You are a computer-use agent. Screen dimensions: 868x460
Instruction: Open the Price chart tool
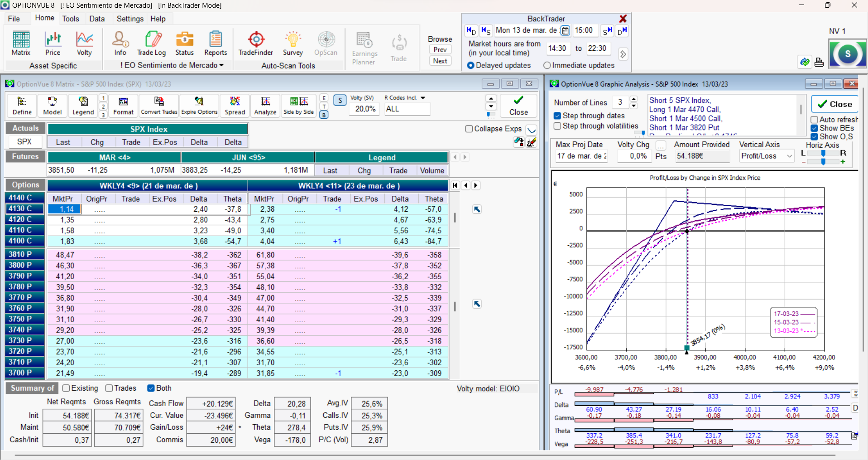pyautogui.click(x=53, y=44)
